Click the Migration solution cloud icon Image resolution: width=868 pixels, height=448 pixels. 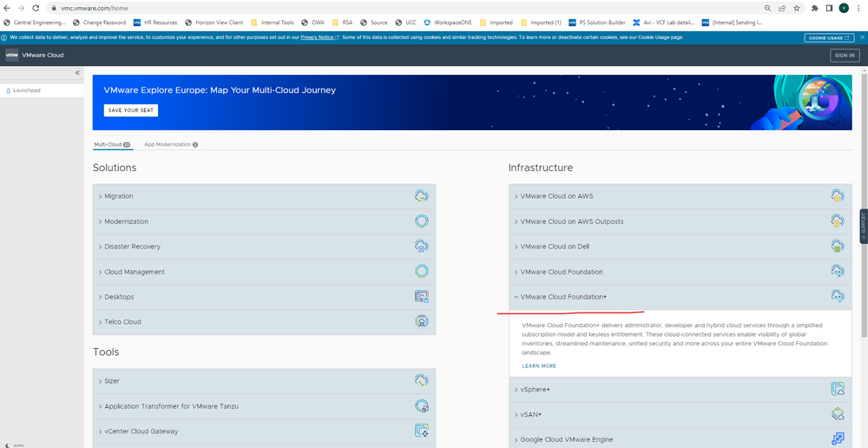point(422,196)
